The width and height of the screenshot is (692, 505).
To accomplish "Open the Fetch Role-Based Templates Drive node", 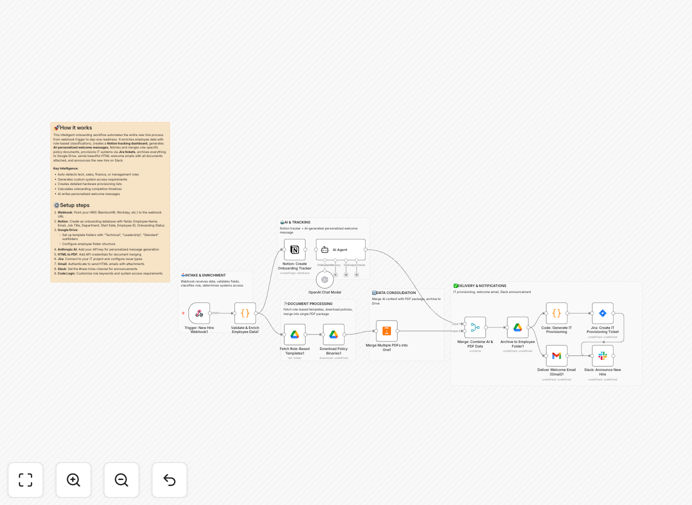I will tap(295, 335).
